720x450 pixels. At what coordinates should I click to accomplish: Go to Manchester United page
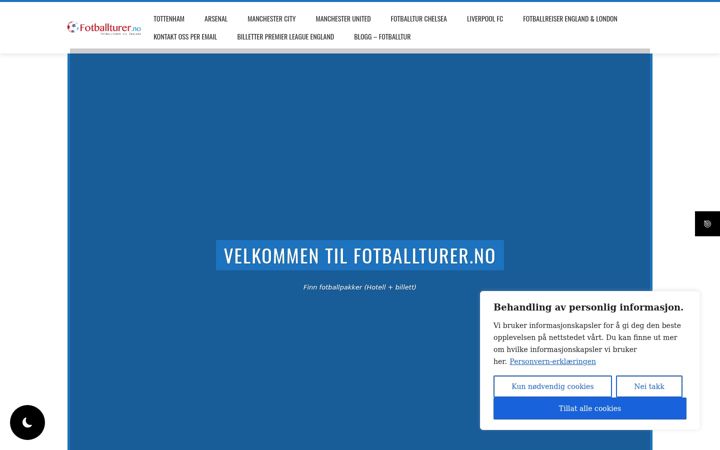(343, 19)
